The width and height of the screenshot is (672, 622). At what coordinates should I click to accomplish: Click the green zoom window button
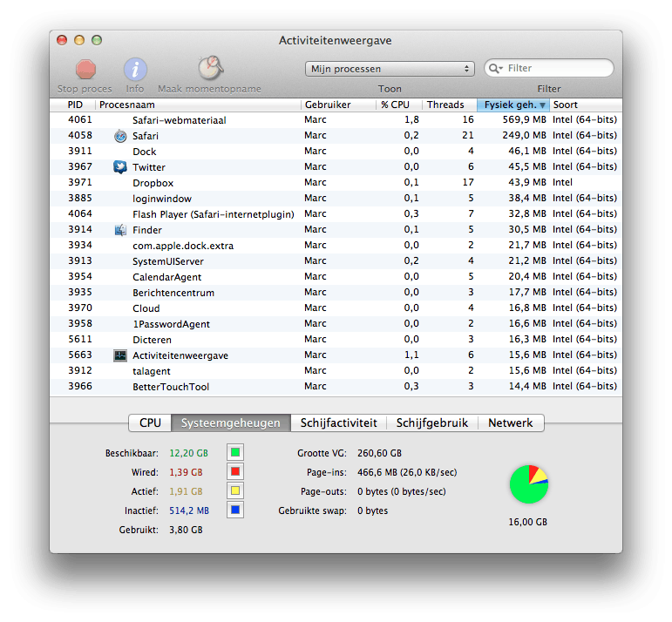pyautogui.click(x=97, y=40)
